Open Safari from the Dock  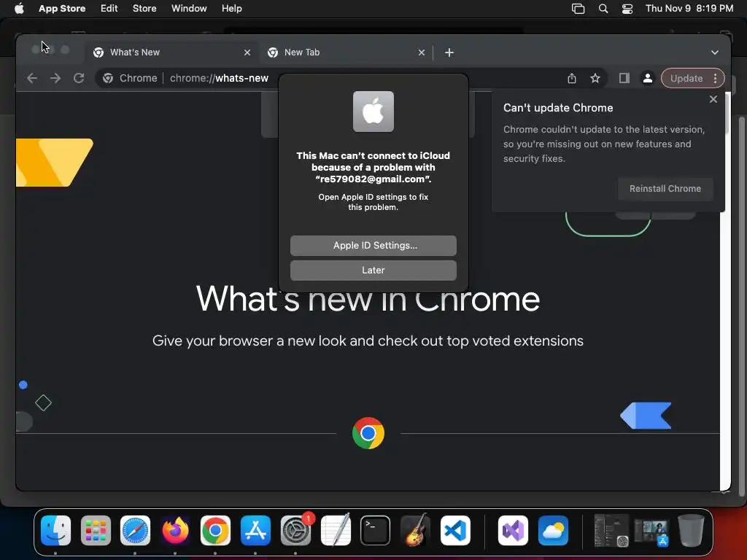[135, 531]
